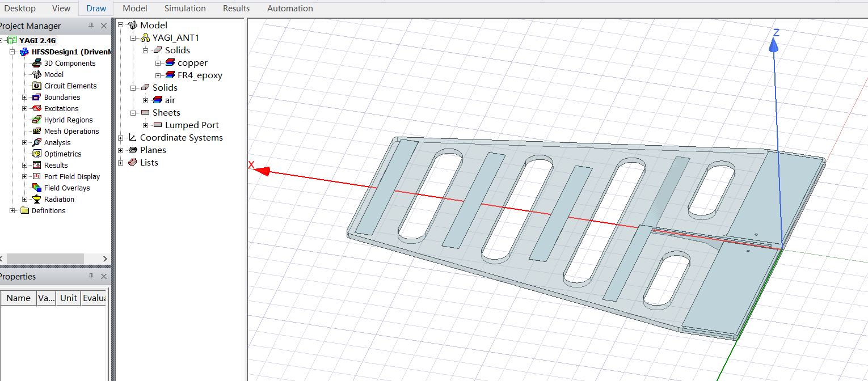Click the air material icon
The height and width of the screenshot is (381, 868).
tap(158, 100)
